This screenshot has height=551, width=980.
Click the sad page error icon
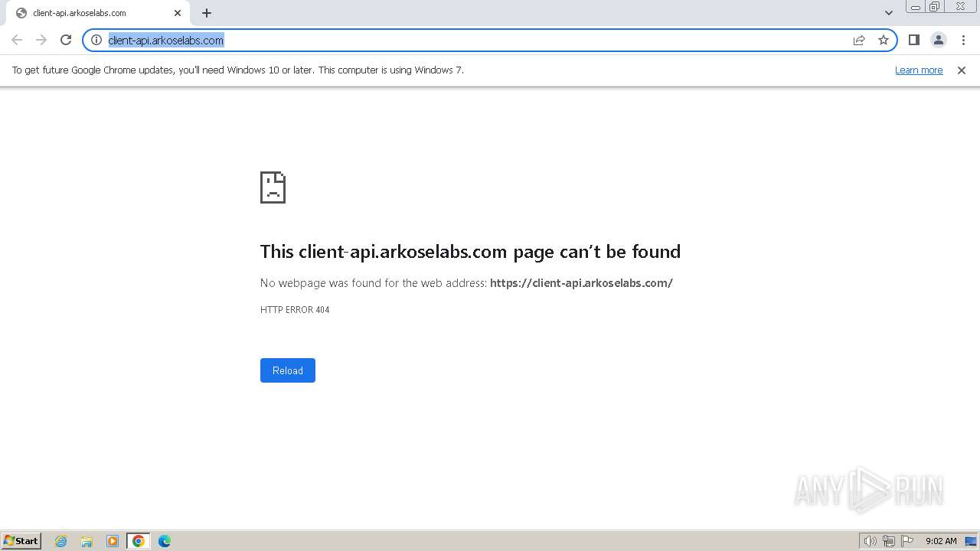(273, 187)
